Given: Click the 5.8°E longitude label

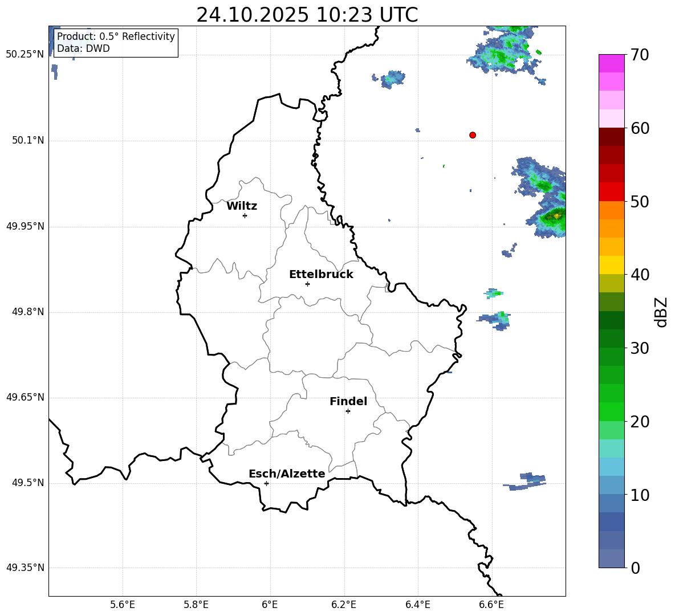Looking at the screenshot, I should 196,605.
